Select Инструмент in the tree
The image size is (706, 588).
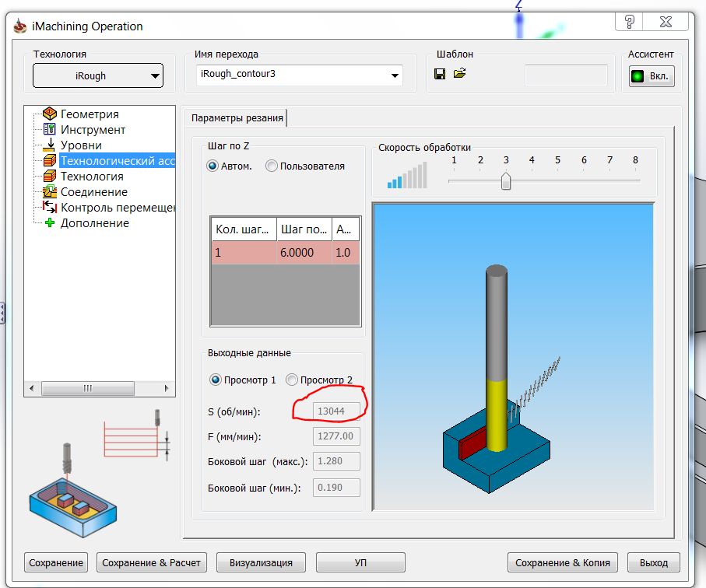[93, 130]
